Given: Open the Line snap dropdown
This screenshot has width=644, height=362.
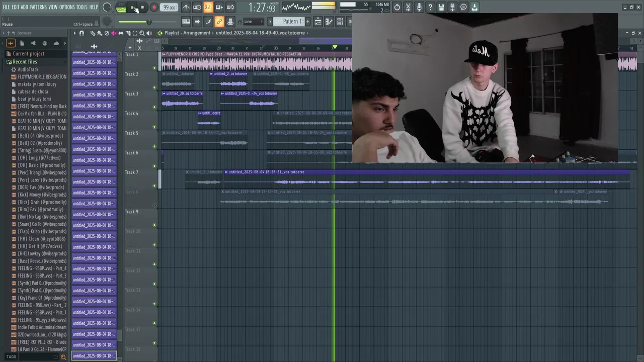Looking at the screenshot, I should click(253, 21).
